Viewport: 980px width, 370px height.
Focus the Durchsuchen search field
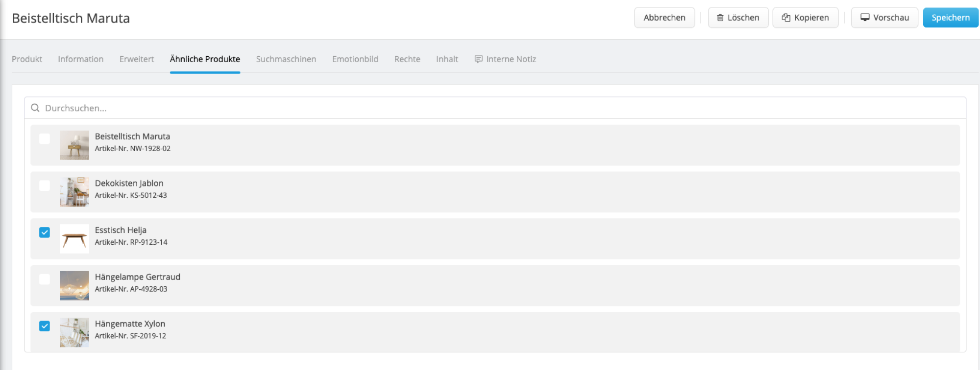point(490,108)
